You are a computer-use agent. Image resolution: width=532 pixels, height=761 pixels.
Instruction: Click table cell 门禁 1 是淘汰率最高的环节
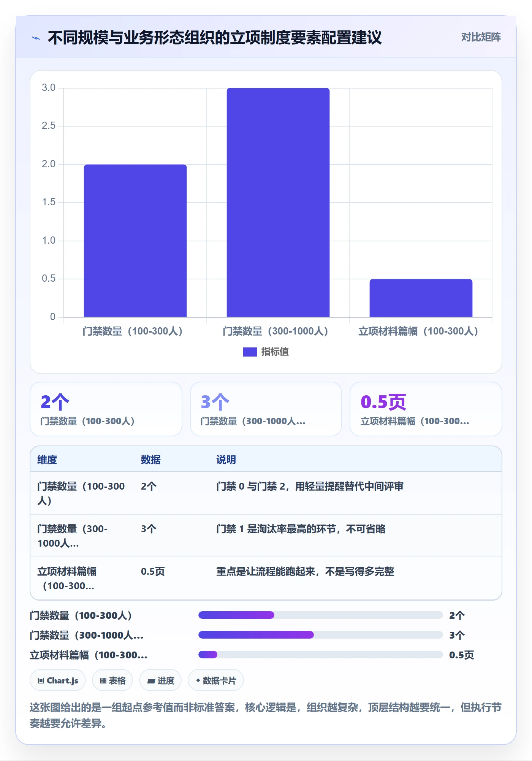(301, 529)
